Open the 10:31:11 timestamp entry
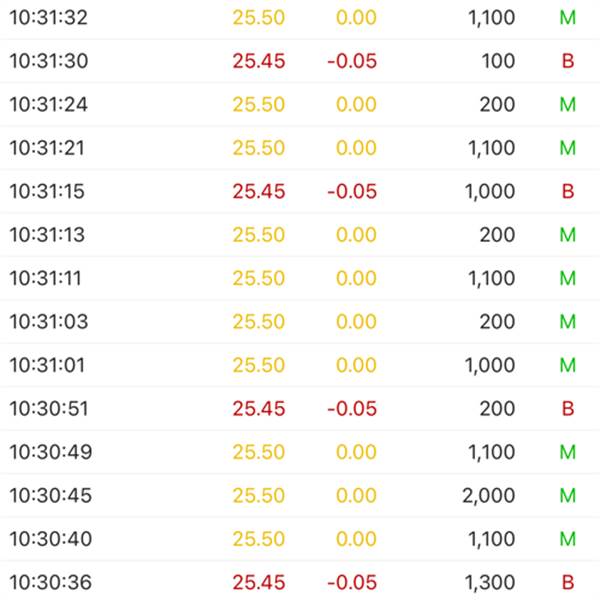Viewport: 600px width, 600px height. pyautogui.click(x=46, y=278)
